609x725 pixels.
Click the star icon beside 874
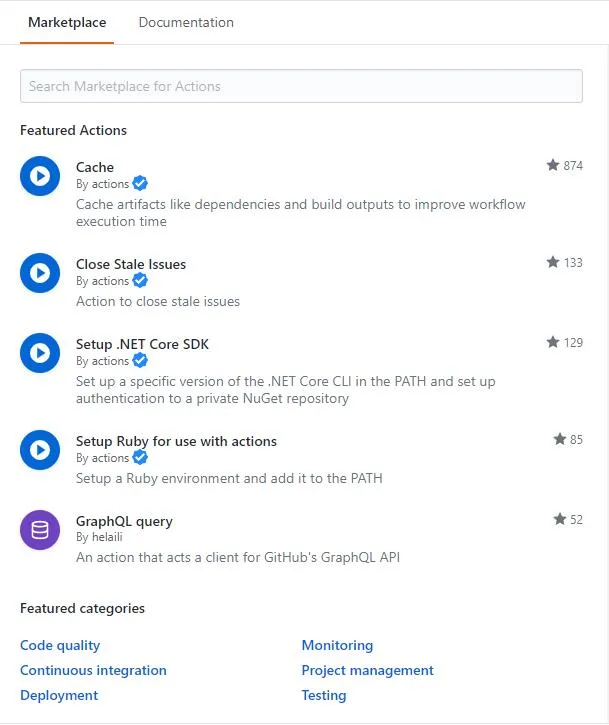553,165
